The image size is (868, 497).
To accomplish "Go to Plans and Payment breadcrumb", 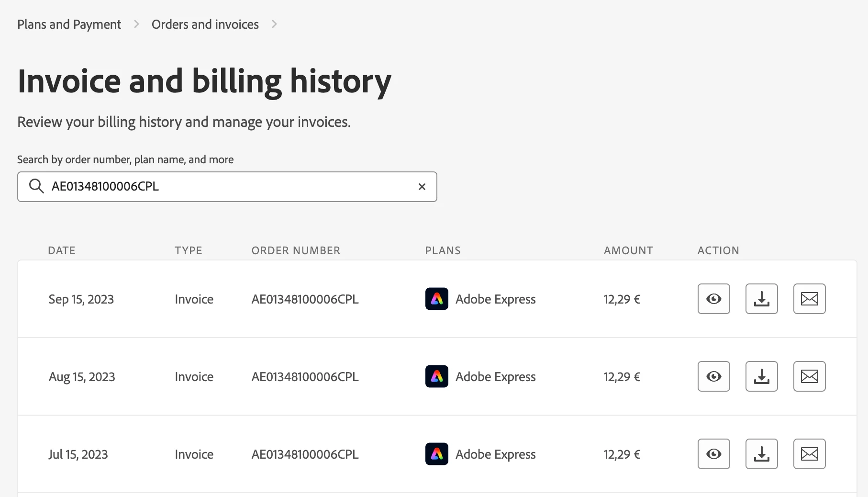I will tap(69, 24).
